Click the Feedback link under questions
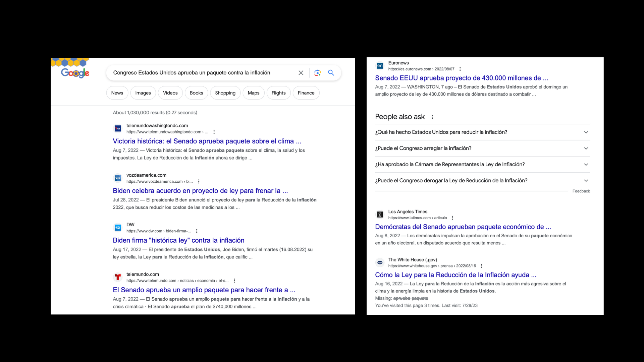The width and height of the screenshot is (644, 362). coord(581,191)
